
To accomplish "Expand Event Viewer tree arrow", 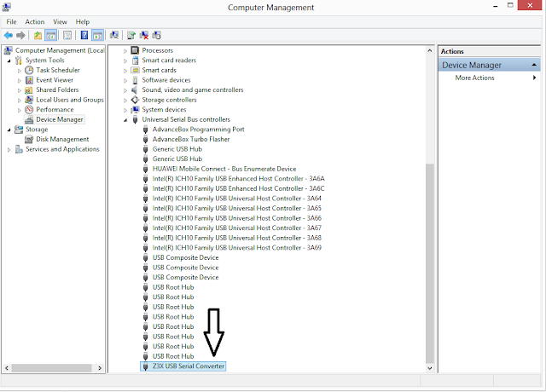I will pyautogui.click(x=20, y=80).
